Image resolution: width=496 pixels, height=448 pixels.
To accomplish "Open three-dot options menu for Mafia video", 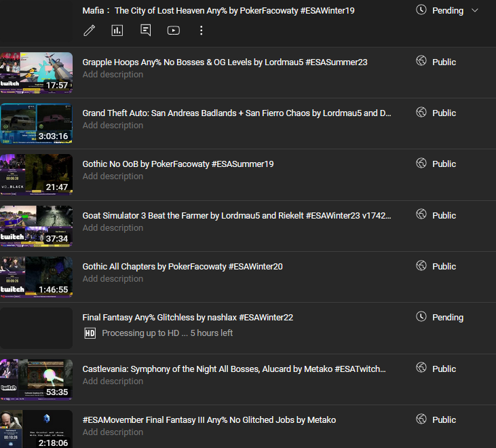I will click(x=202, y=31).
